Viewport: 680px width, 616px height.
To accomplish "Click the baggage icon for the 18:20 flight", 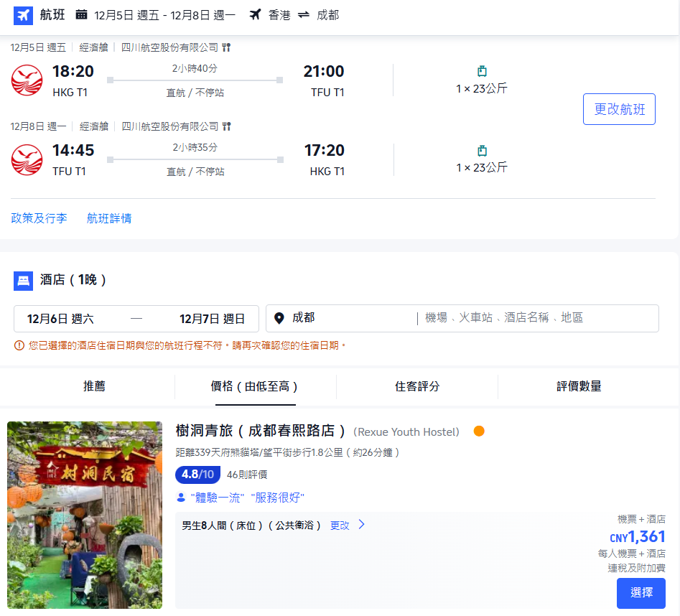I will pos(481,71).
